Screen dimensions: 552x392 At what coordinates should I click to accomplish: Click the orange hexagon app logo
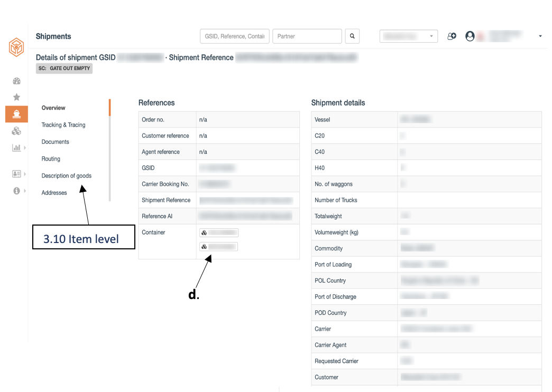(x=16, y=47)
